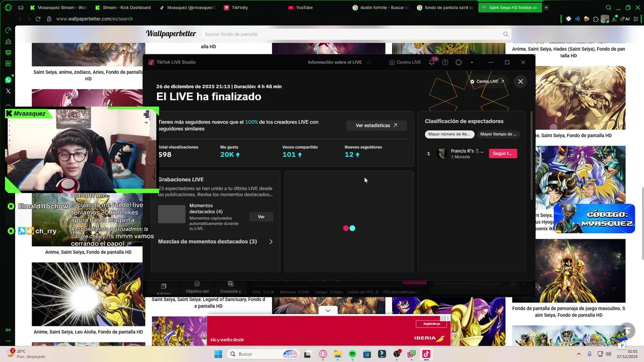Follow Francis R's with Seguir button
This screenshot has width=644, height=362.
(x=503, y=153)
